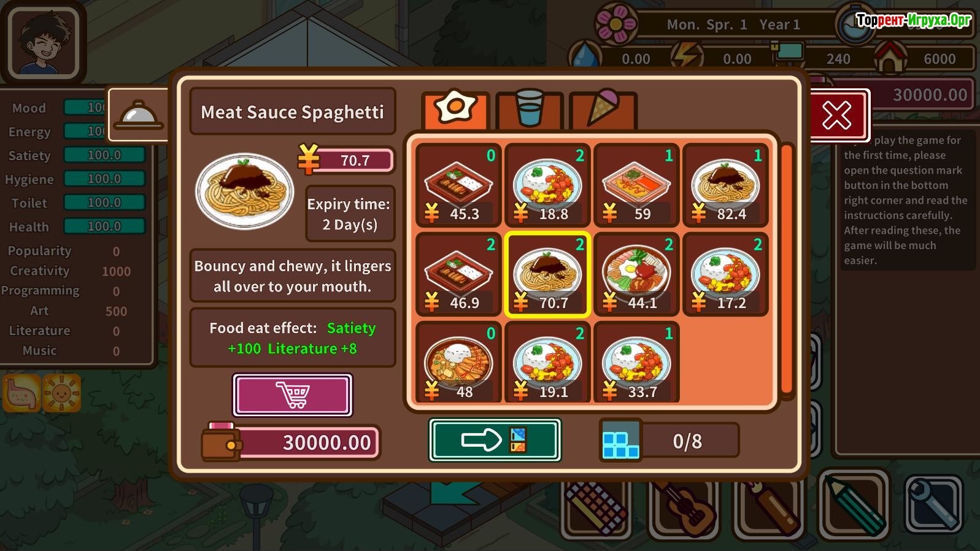The image size is (980, 551).
Task: Select the 82.4 yen spaghetti item
Action: point(725,185)
